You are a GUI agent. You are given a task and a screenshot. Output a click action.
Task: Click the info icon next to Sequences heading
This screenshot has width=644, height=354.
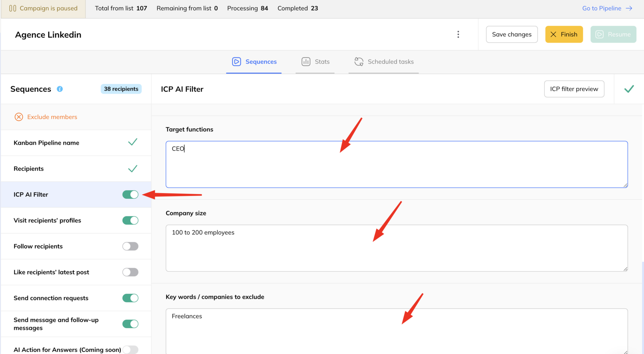tap(60, 89)
